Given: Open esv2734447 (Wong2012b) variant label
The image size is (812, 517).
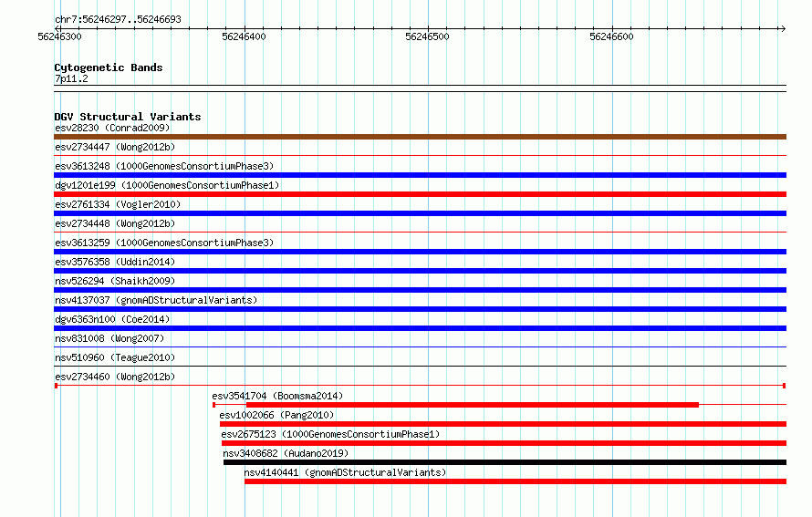Looking at the screenshot, I should (x=115, y=147).
